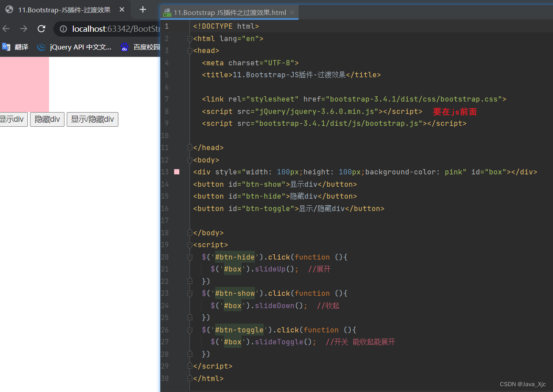Click the fold end marker at line 22
This screenshot has height=392, width=553.
(x=190, y=281)
